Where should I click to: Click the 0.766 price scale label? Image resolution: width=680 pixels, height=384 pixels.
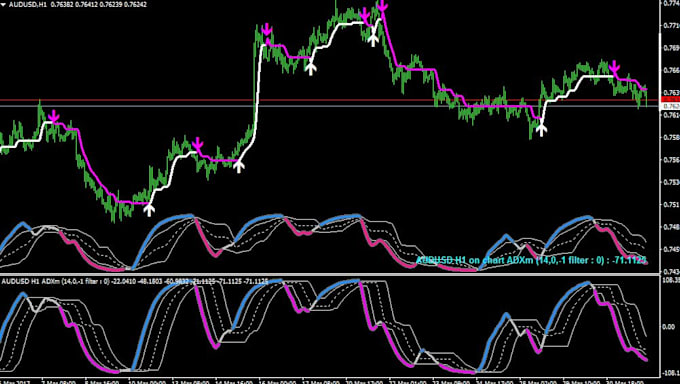click(x=671, y=70)
